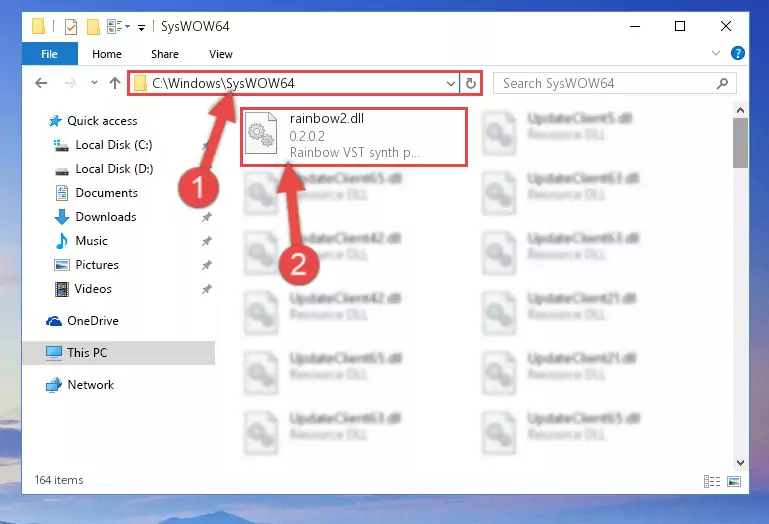Open Pictures in the sidebar
Viewport: 769px width, 524px height.
point(97,265)
